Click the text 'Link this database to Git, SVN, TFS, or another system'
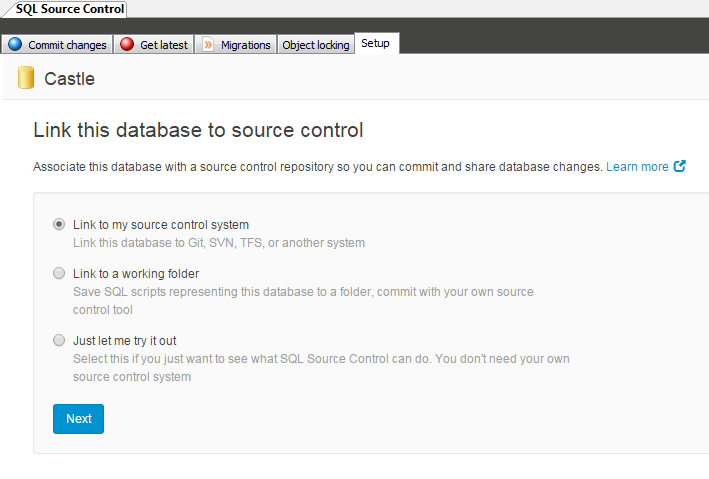 pyautogui.click(x=219, y=243)
